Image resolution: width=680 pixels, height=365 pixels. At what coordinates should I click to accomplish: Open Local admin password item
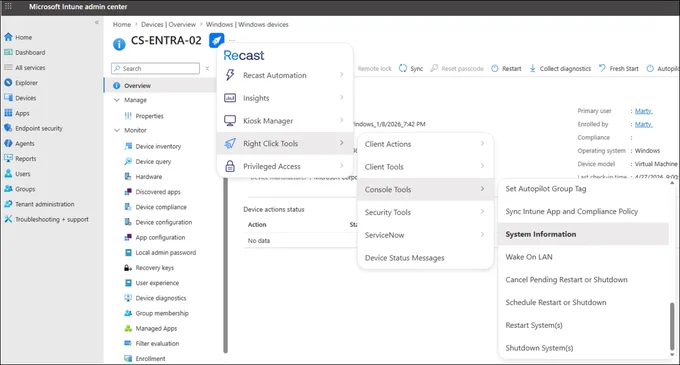coord(166,252)
